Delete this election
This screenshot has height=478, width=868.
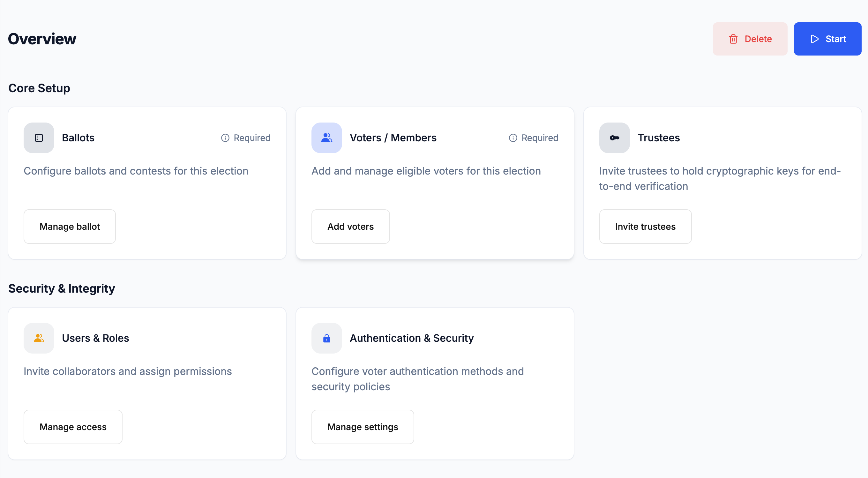pyautogui.click(x=750, y=39)
